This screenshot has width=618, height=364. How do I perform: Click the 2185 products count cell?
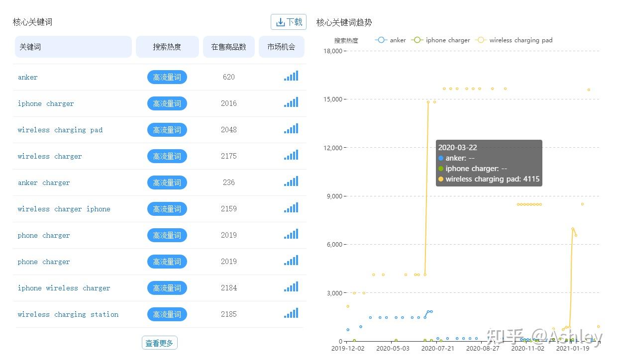pyautogui.click(x=229, y=314)
